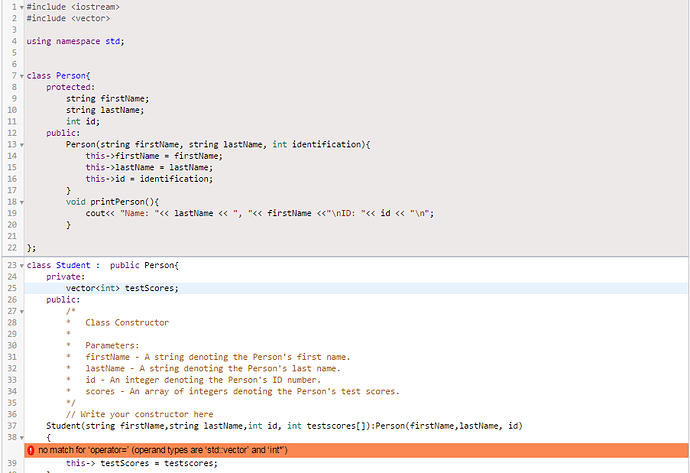Image resolution: width=690 pixels, height=473 pixels.
Task: Click the 'int id;' declaration line
Action: (x=87, y=121)
